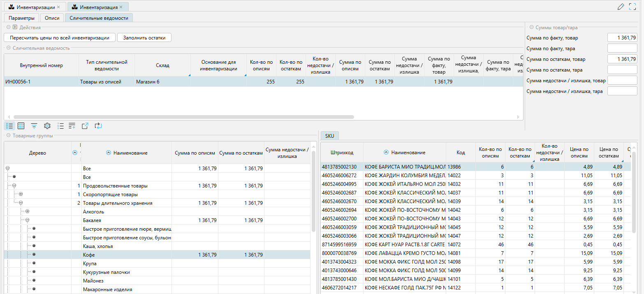
Task: Click the Сумма по факту, тара field
Action: point(622,49)
